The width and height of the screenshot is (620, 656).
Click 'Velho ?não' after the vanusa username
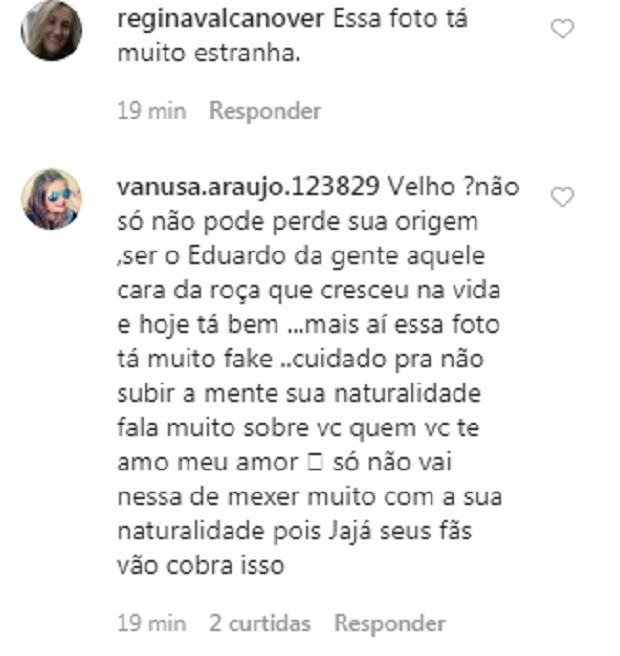click(x=453, y=187)
